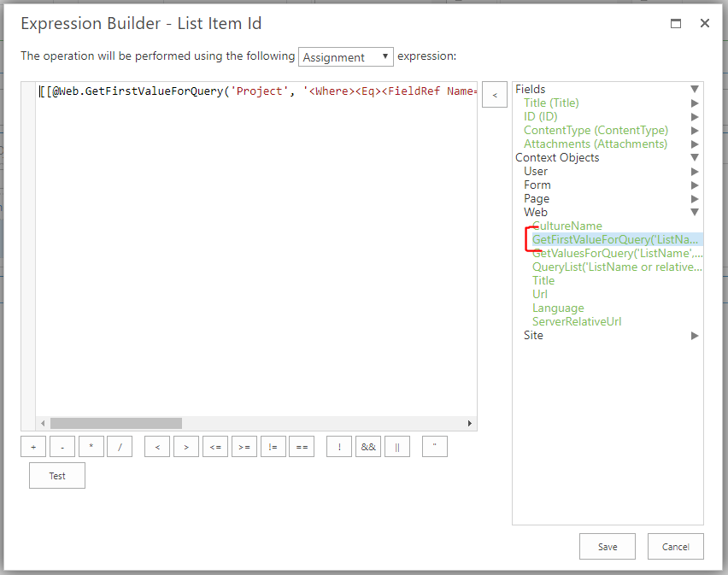Insert the multiplication operator
This screenshot has width=728, height=575.
click(91, 446)
